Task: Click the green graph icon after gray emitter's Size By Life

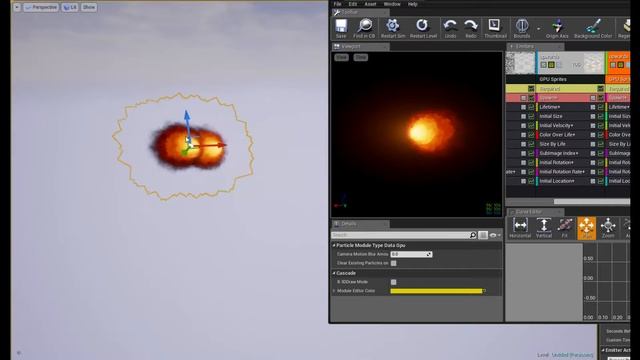Action: coord(601,144)
